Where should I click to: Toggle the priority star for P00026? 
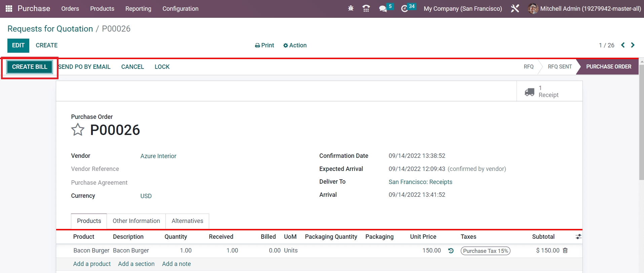[x=78, y=130]
